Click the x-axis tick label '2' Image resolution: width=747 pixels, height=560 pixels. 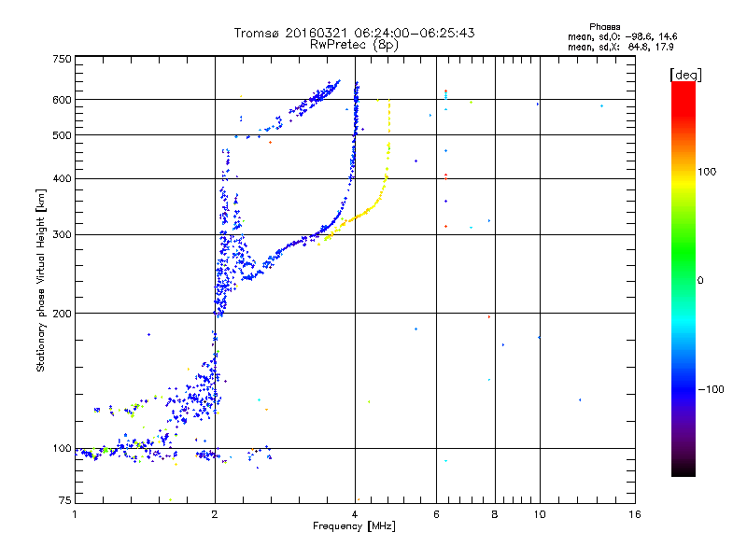click(215, 514)
